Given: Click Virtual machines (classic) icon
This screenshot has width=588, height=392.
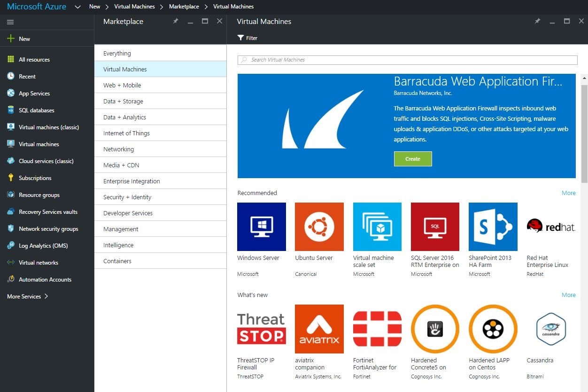Looking at the screenshot, I should coord(11,127).
